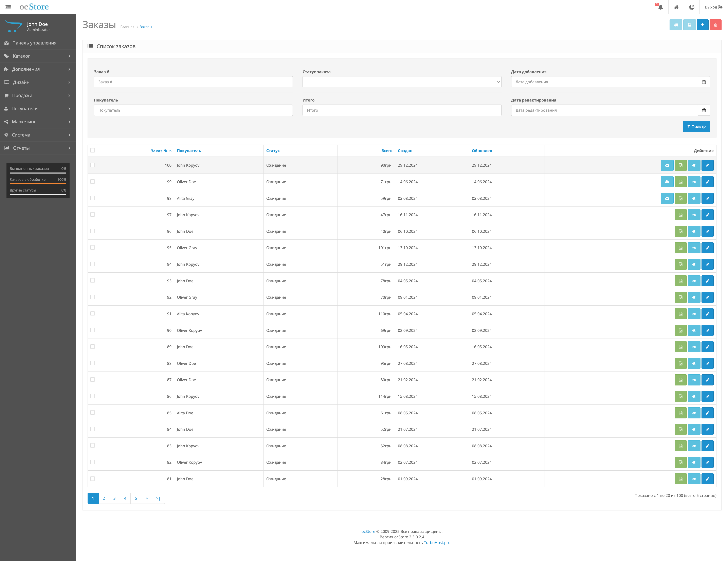Edit order 94 with pencil icon
728x561 pixels.
click(x=707, y=264)
